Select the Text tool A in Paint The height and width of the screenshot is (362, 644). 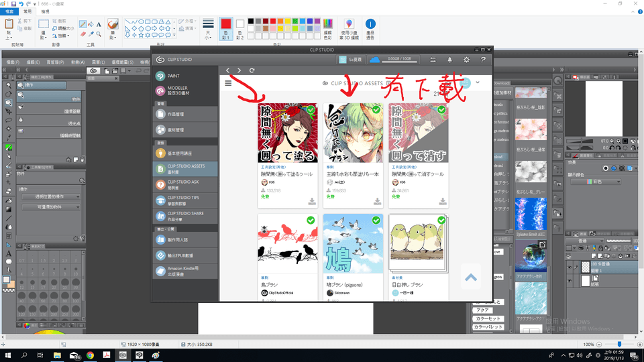click(99, 24)
